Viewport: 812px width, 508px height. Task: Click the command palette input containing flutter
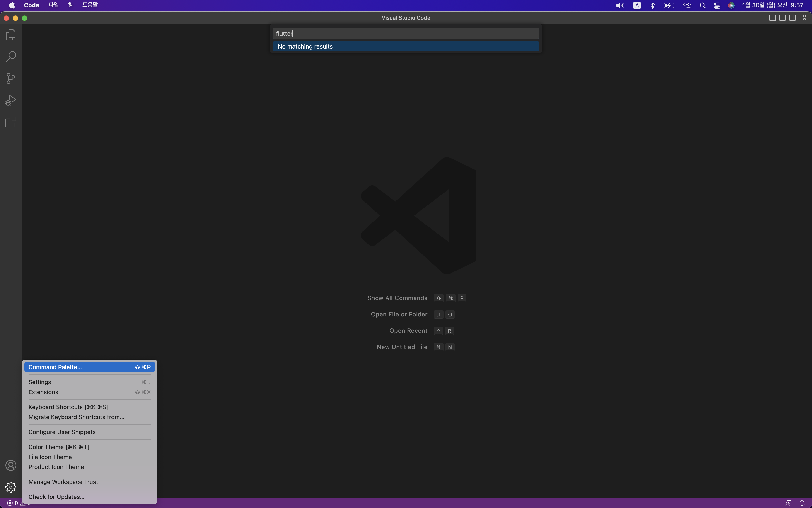[406, 33]
